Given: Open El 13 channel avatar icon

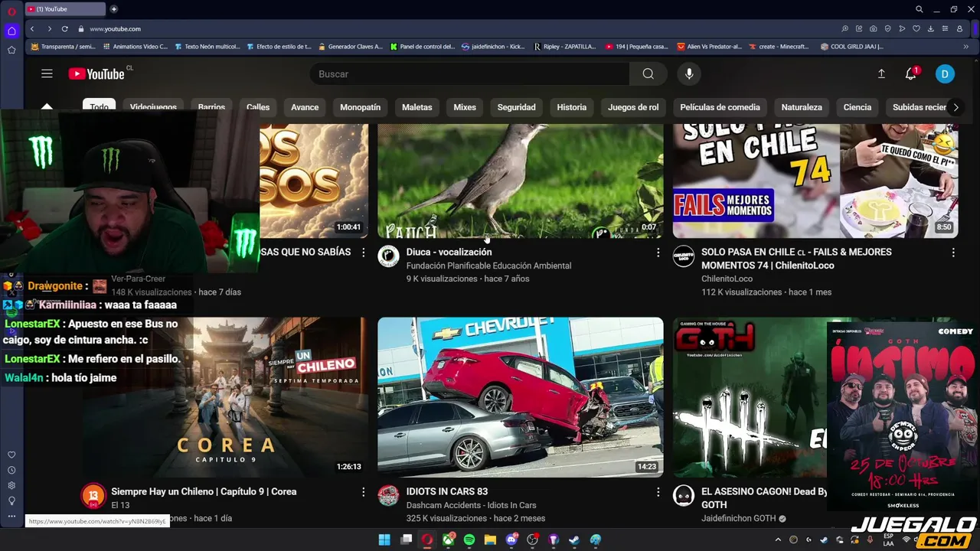Looking at the screenshot, I should [x=93, y=495].
